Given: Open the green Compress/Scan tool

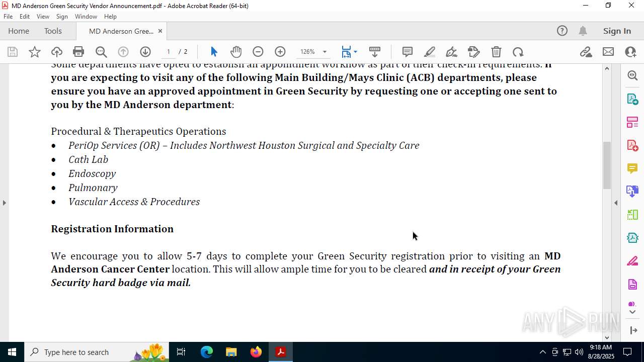Looking at the screenshot, I should pos(632,215).
